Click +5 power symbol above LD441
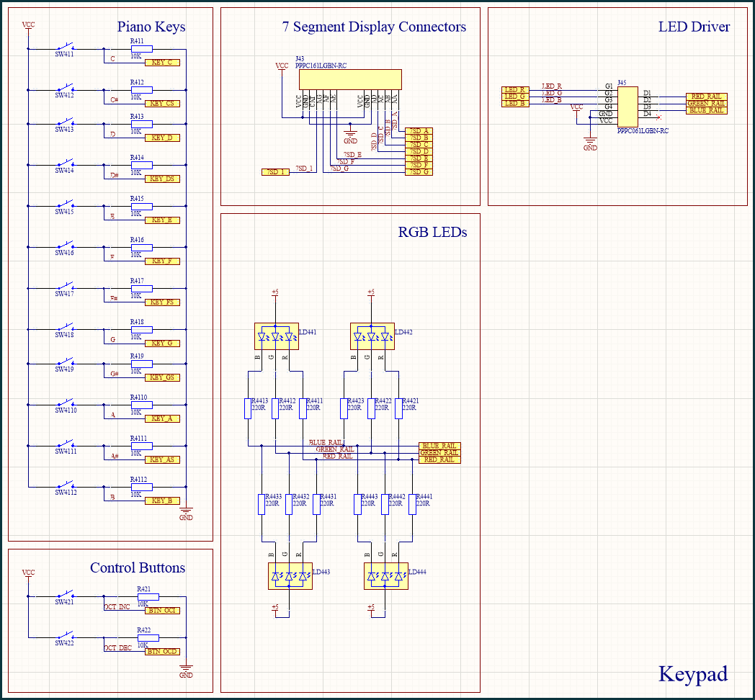 click(275, 294)
